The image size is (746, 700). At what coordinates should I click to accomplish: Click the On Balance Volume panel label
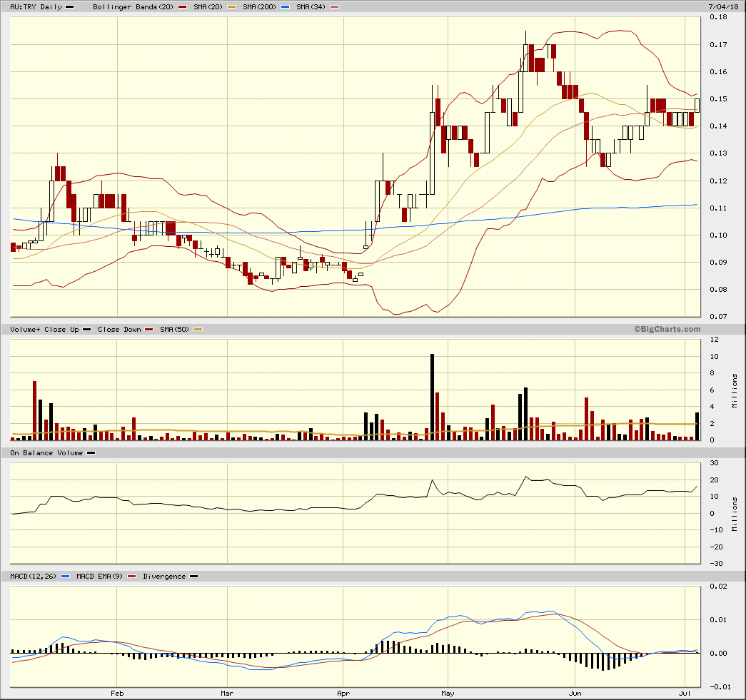(x=46, y=452)
